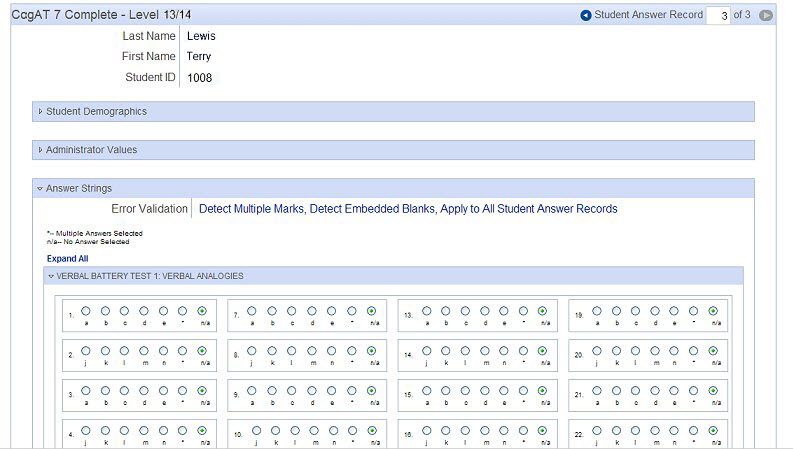The height and width of the screenshot is (449, 794).
Task: Select answer k for question 22
Action: [616, 431]
